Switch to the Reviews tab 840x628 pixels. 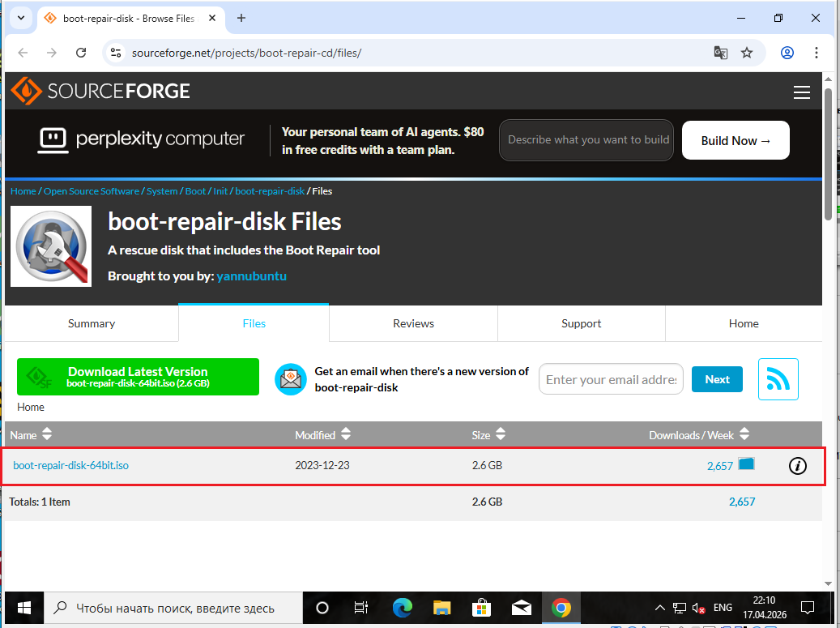pyautogui.click(x=413, y=323)
